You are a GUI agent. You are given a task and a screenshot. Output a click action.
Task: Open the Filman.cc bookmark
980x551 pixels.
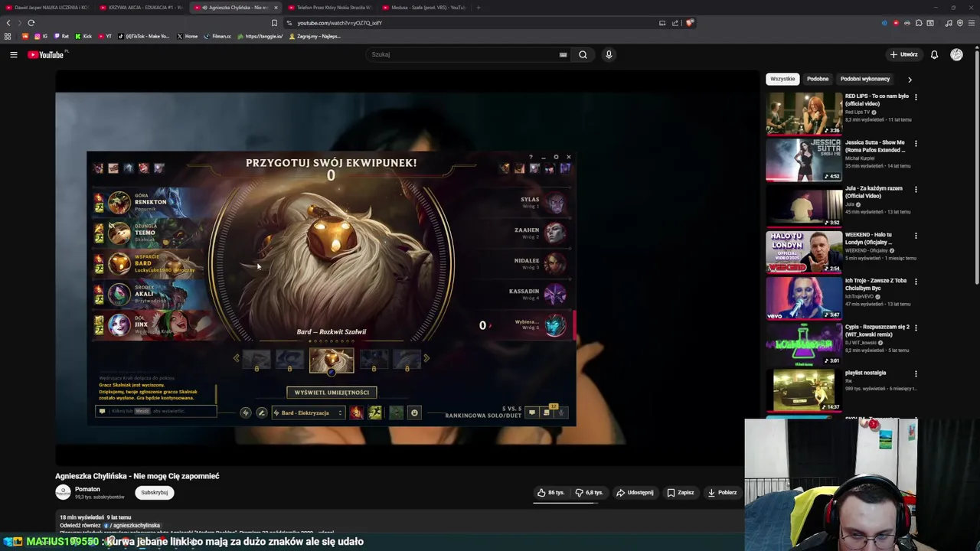[217, 36]
